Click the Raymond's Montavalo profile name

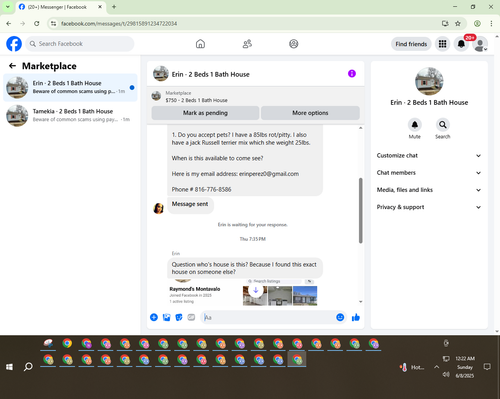[x=195, y=289]
